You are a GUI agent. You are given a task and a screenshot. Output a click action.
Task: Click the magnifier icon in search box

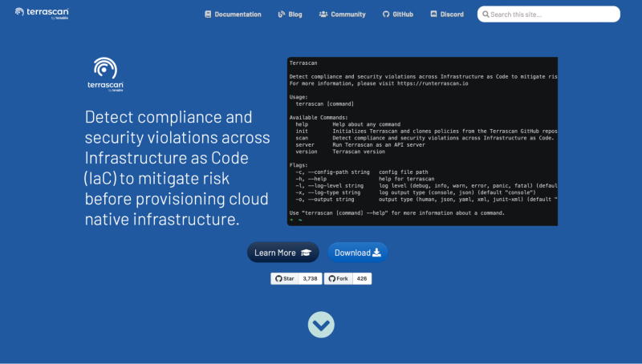coord(486,14)
